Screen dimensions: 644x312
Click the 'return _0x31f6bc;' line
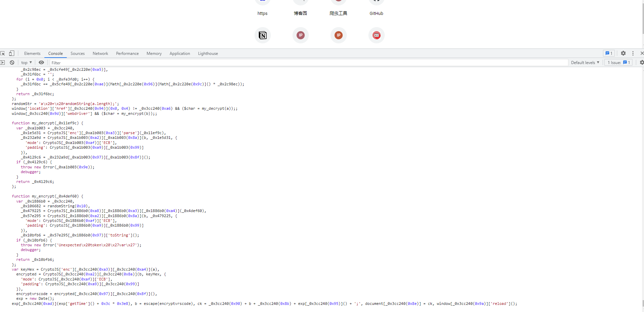(x=35, y=94)
